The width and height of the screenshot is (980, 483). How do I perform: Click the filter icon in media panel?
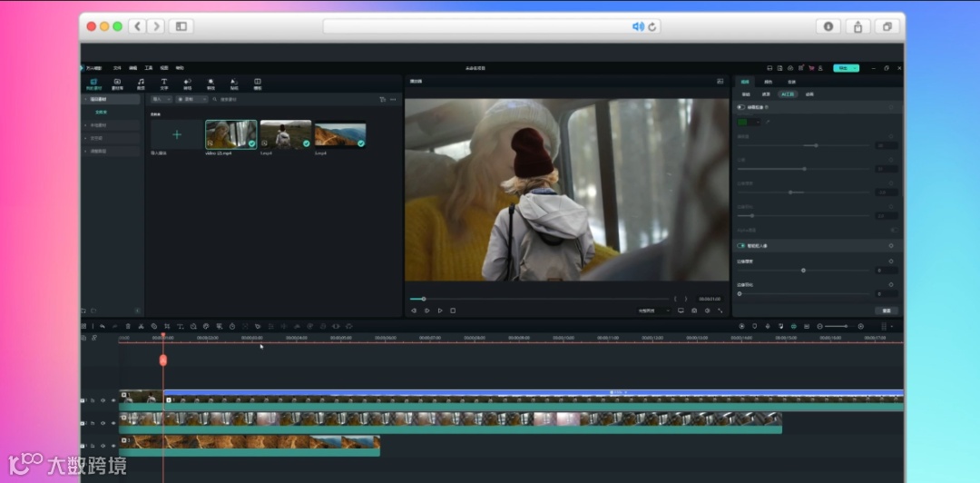[x=382, y=99]
